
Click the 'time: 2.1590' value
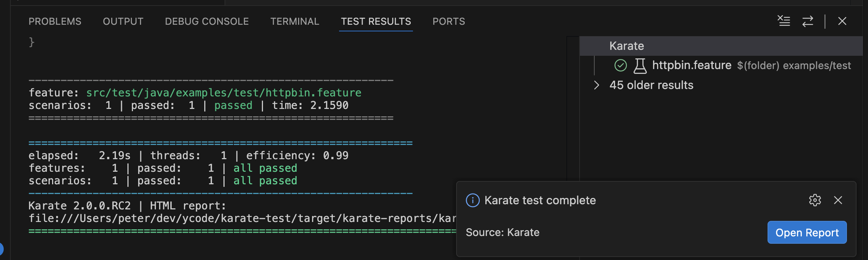coord(310,105)
